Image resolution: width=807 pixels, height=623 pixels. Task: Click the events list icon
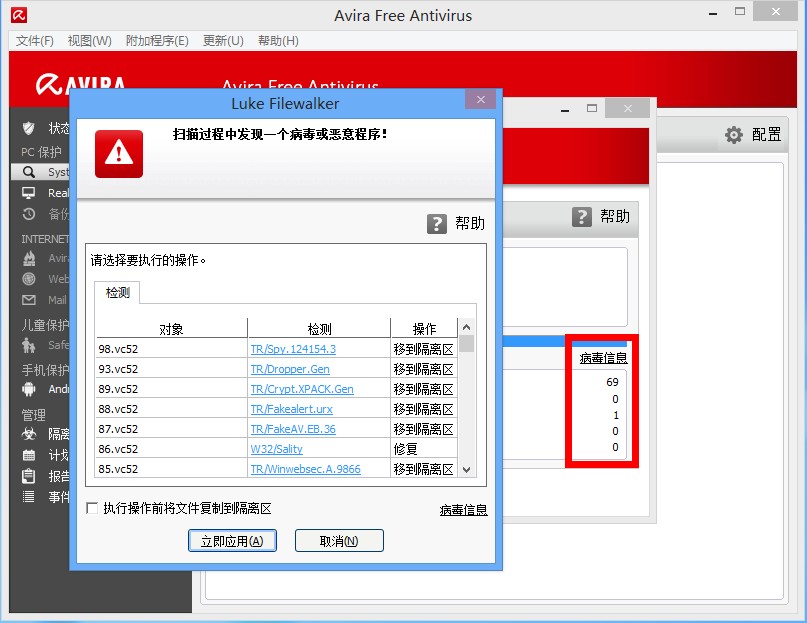click(x=29, y=497)
